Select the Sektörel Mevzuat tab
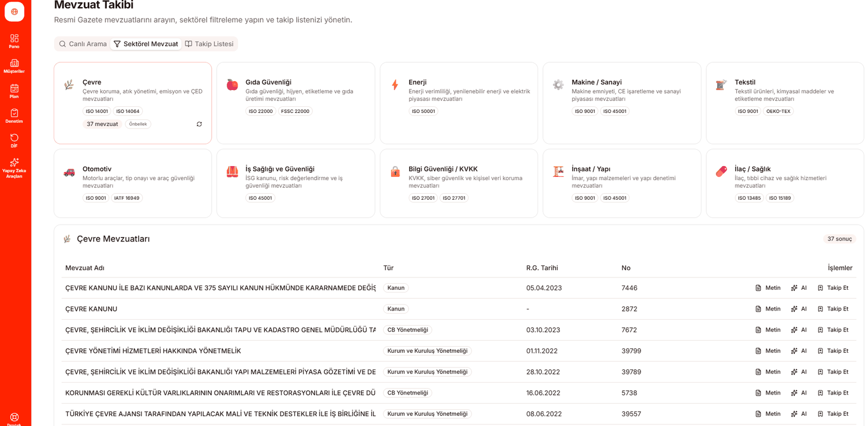 tap(146, 44)
